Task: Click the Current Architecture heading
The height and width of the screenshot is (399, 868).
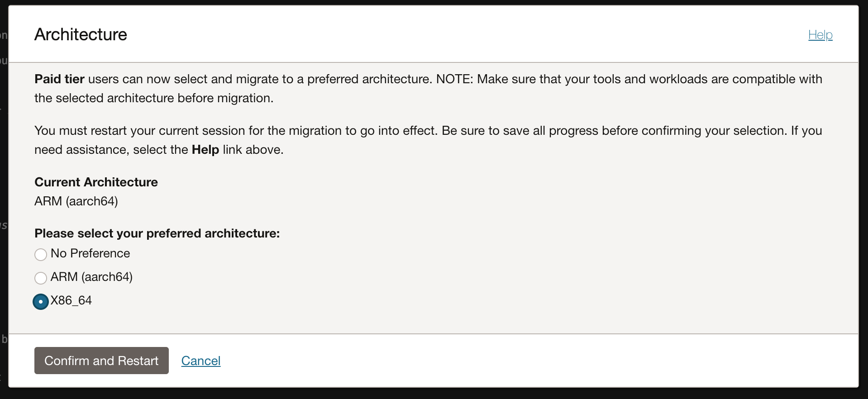Action: point(96,182)
